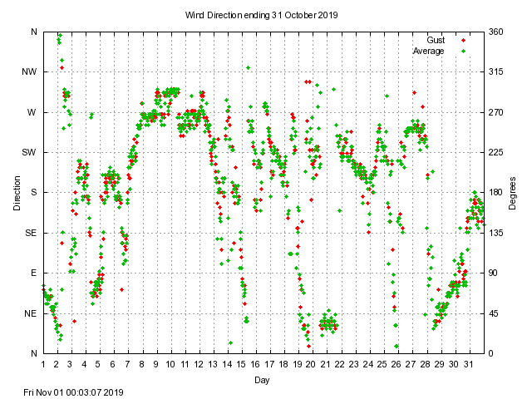Click day '23' on the x-axis
532x399 pixels.
pos(354,364)
